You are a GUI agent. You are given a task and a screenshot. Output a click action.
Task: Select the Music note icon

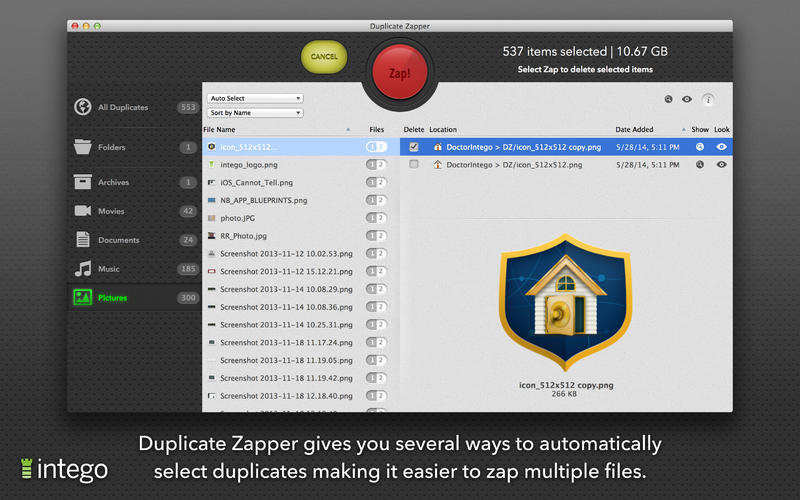tap(83, 268)
